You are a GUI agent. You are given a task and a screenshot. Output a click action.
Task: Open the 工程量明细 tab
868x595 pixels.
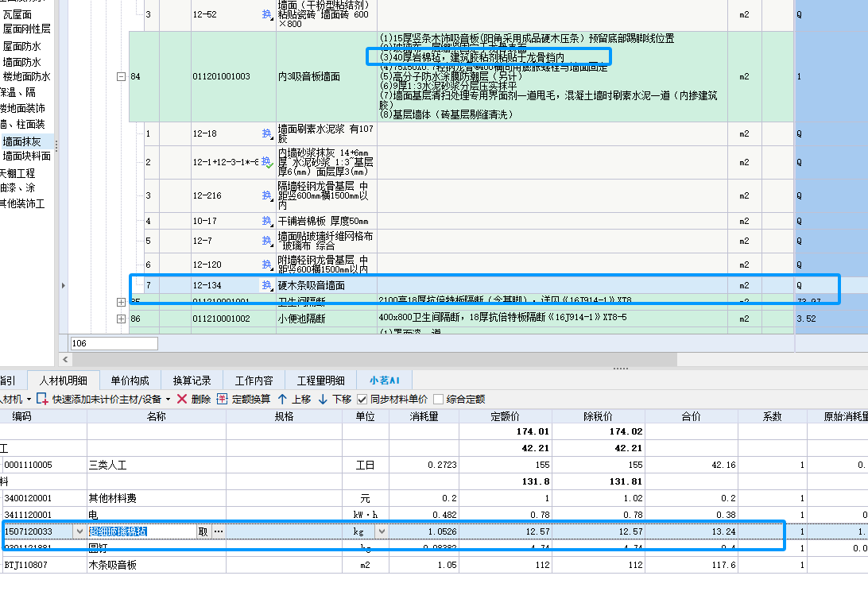(320, 381)
